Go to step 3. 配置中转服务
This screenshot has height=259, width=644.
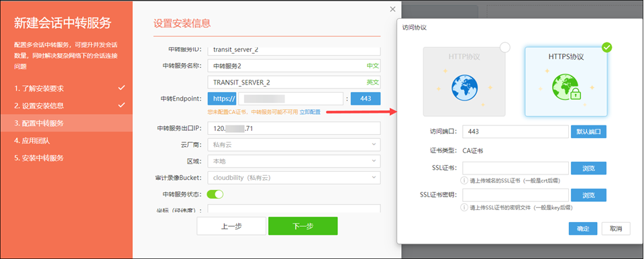66,123
